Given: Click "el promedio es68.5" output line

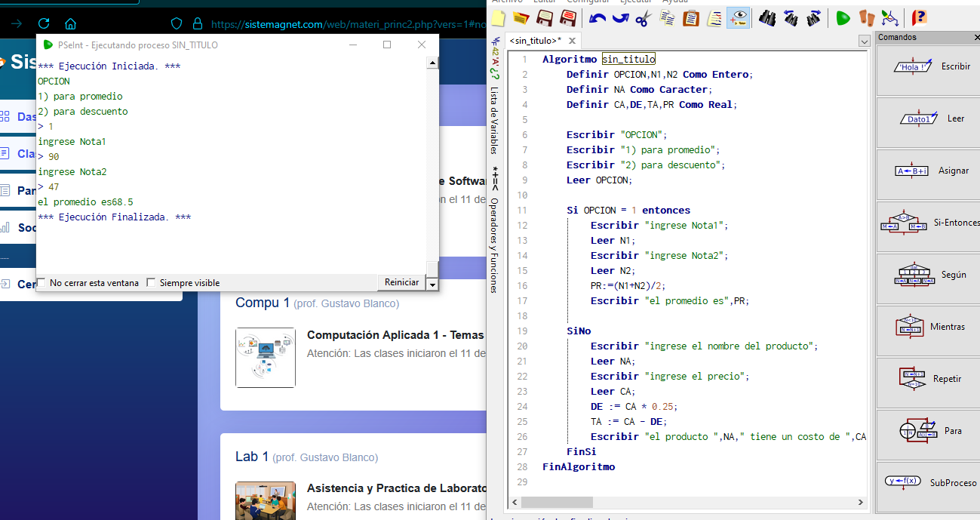Looking at the screenshot, I should click(85, 202).
